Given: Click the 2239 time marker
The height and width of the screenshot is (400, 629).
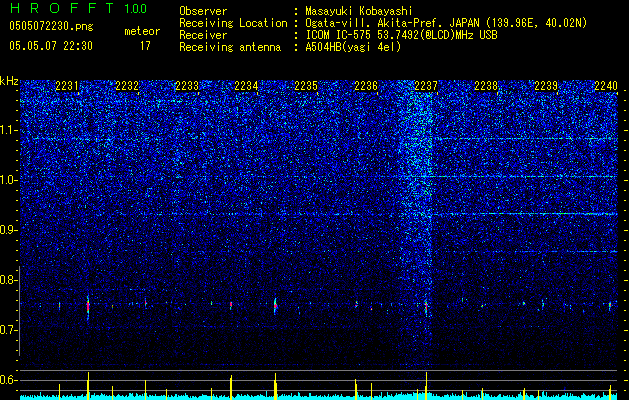Looking at the screenshot, I should [x=546, y=86].
